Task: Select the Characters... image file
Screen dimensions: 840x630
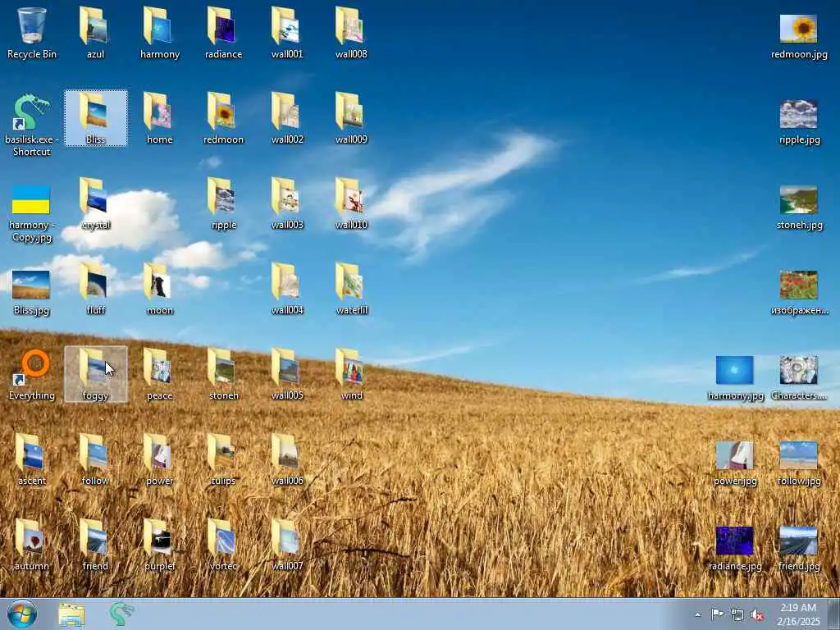Action: click(799, 377)
